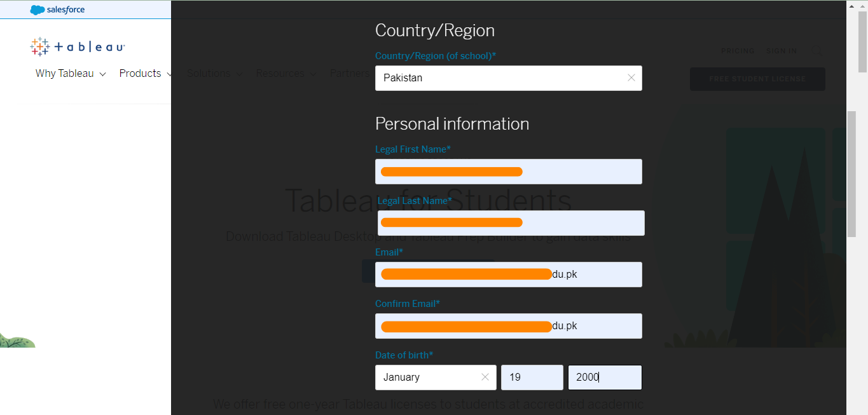
Task: Click Free Student License button
Action: (757, 79)
